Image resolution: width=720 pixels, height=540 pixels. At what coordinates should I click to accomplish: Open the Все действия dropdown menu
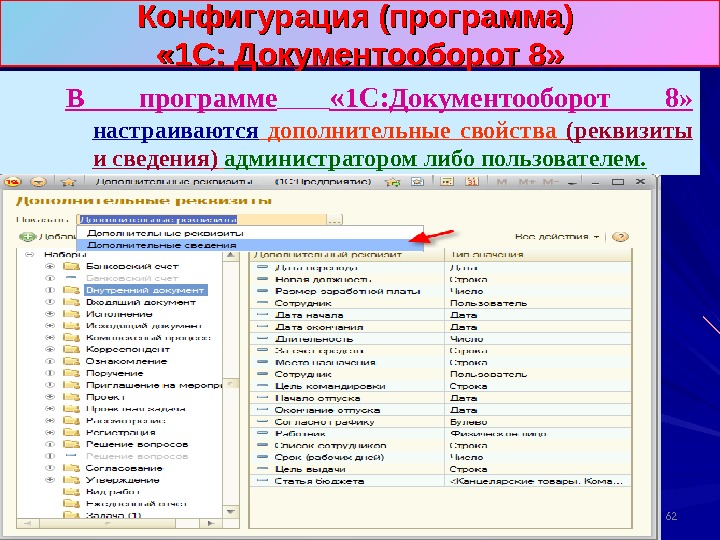coord(557,237)
